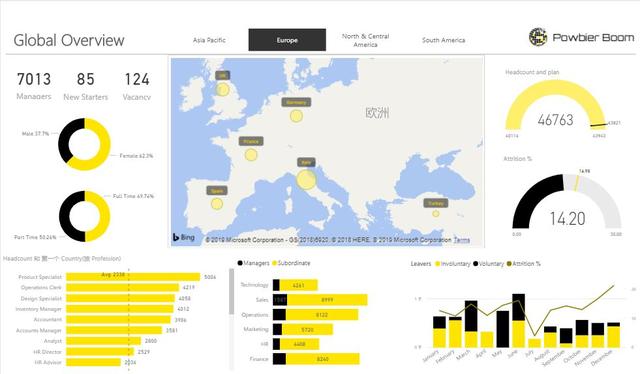Select the January leavers column
640x374 pixels.
pos(440,332)
